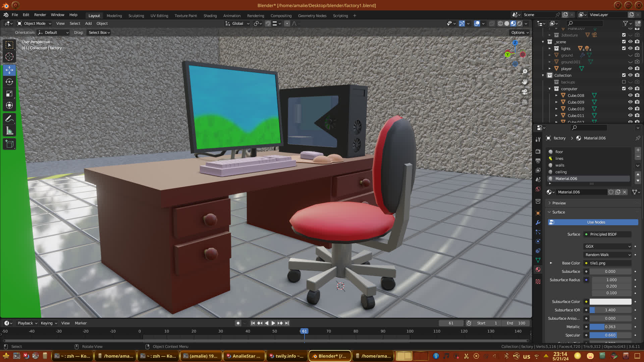
Task: Open the Render menu
Action: click(x=40, y=15)
